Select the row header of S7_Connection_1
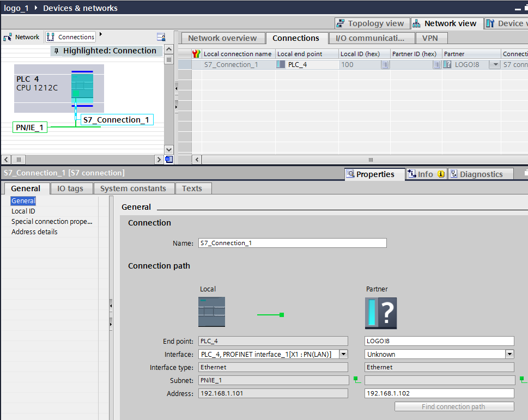Screen dimensions: 528x420 click(x=185, y=65)
